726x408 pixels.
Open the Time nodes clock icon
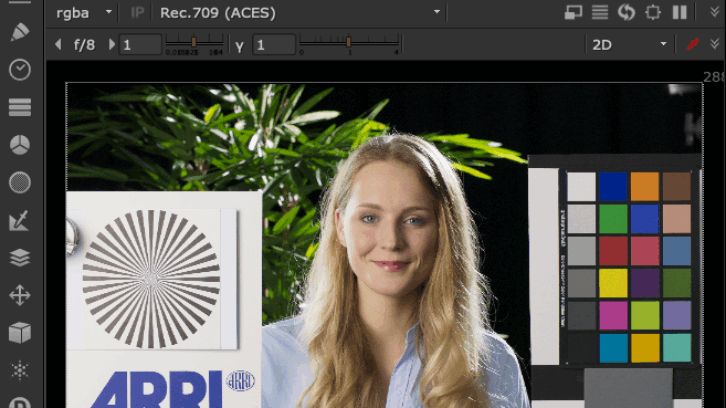tap(19, 69)
